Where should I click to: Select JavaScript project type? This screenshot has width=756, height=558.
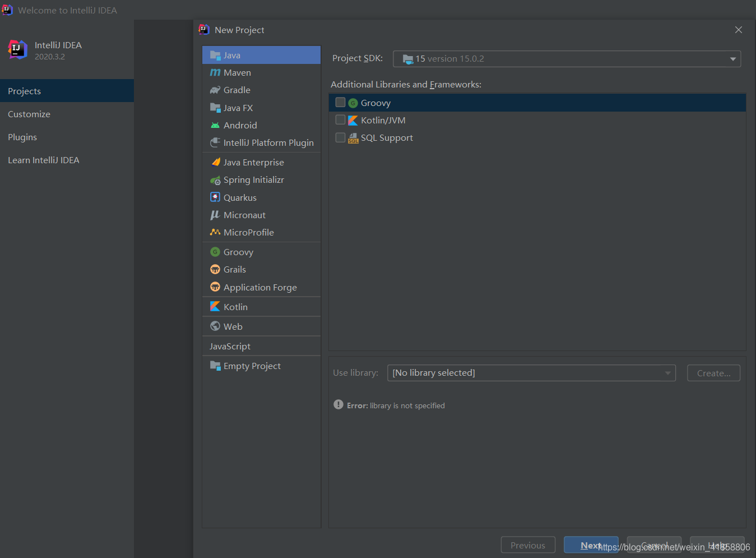coord(262,346)
